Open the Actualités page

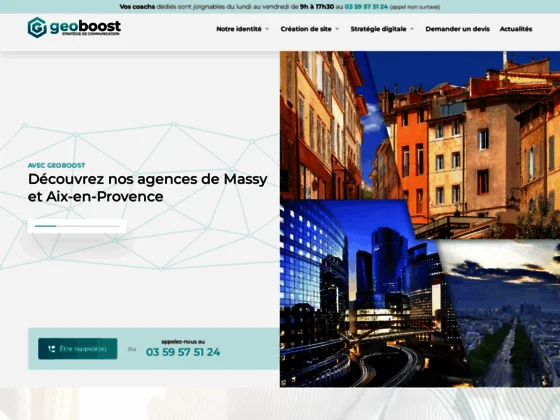[x=516, y=29]
